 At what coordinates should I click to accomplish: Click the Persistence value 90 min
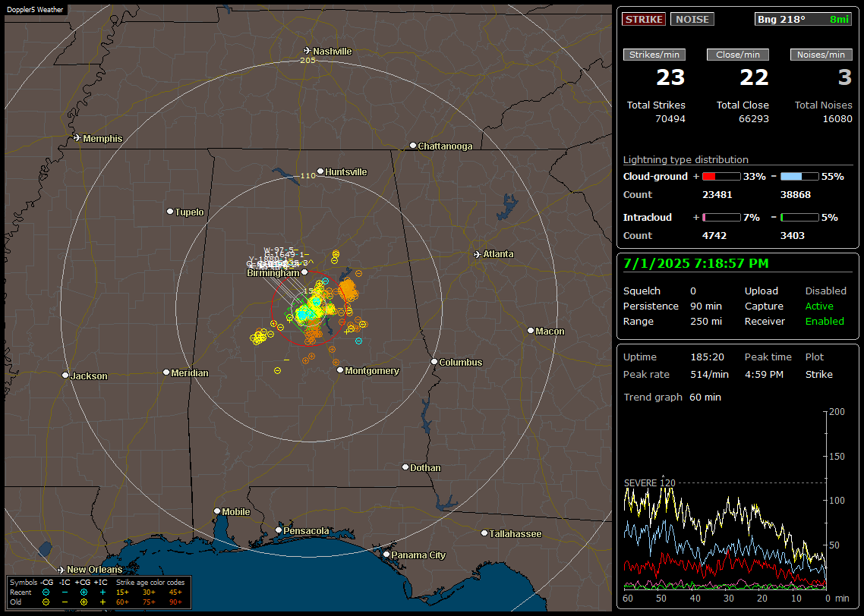(706, 306)
